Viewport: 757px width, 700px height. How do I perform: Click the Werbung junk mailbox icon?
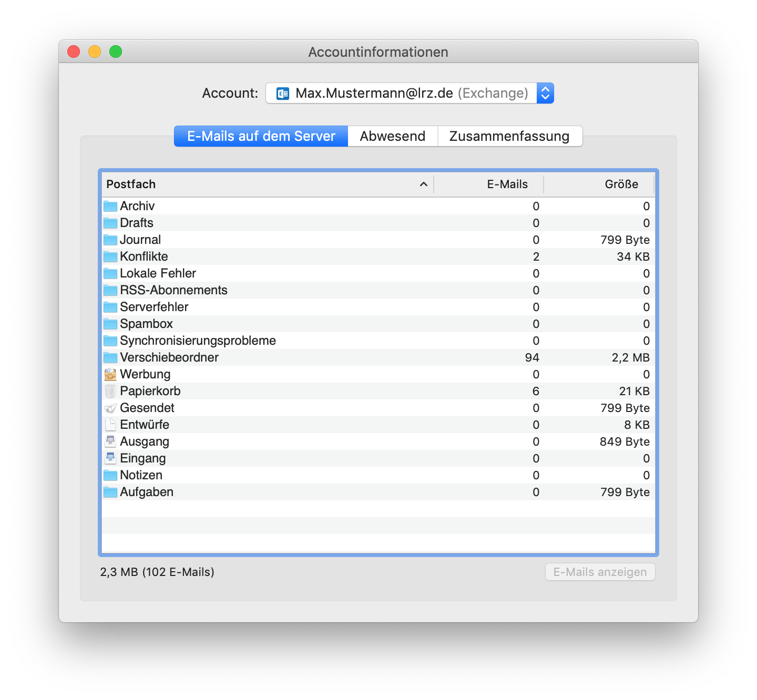click(x=110, y=374)
